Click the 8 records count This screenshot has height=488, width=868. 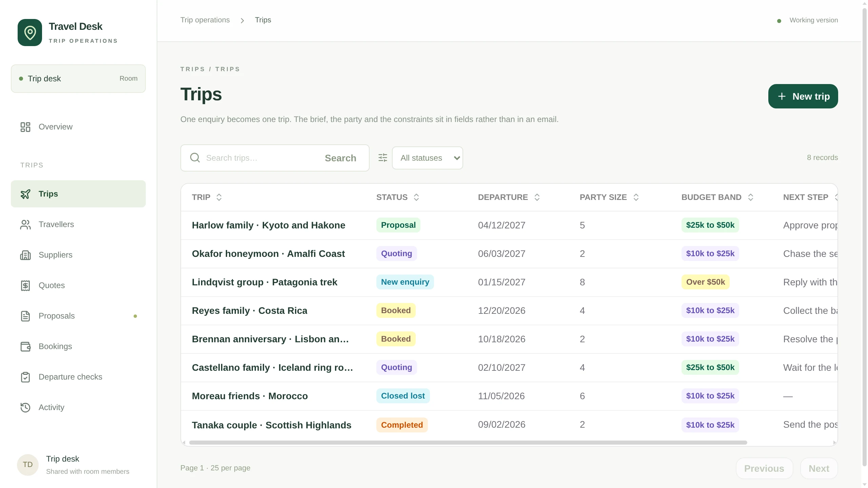[x=822, y=158]
